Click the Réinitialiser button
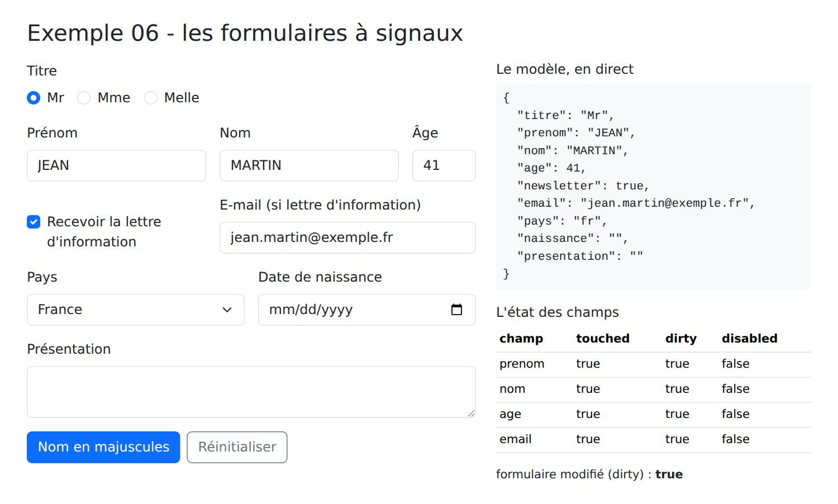838x504 pixels. [237, 447]
